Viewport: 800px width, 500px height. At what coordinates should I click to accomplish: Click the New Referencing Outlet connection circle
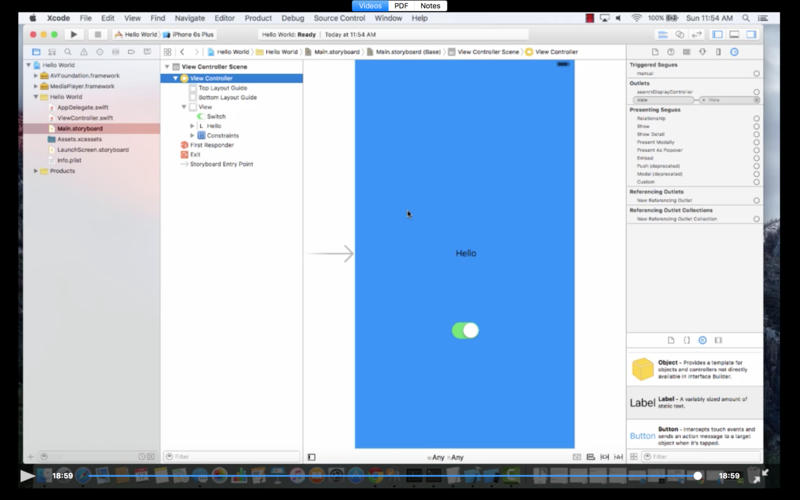(x=757, y=201)
